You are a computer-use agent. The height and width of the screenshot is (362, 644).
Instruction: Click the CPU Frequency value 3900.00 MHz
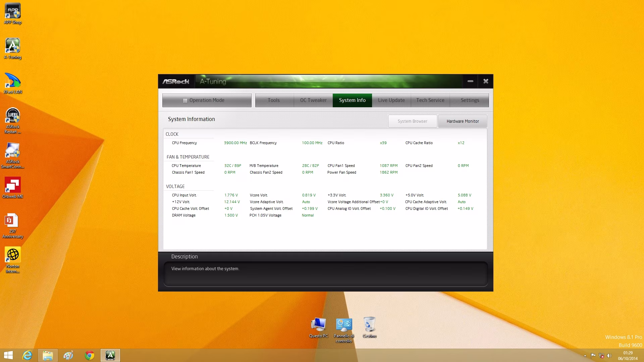pos(235,143)
